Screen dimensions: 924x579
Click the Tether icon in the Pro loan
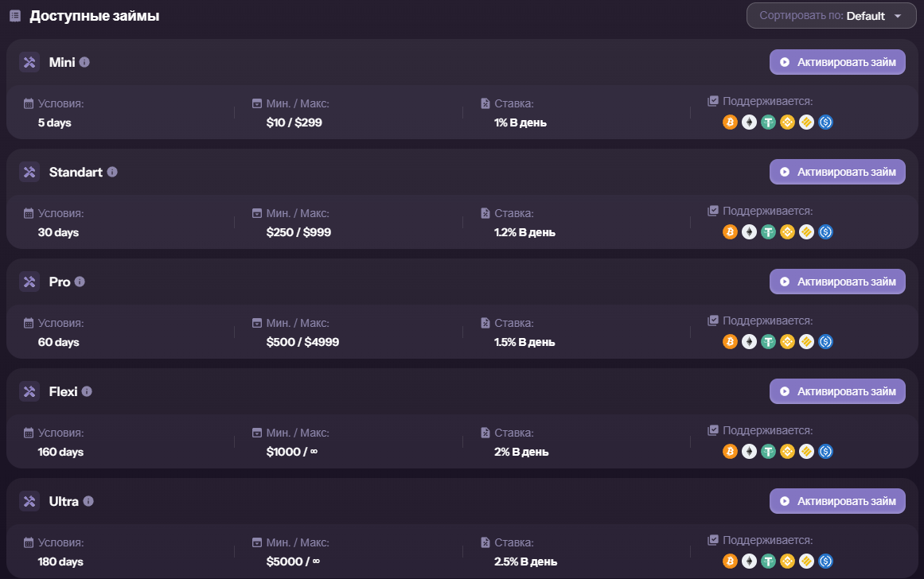pos(768,342)
